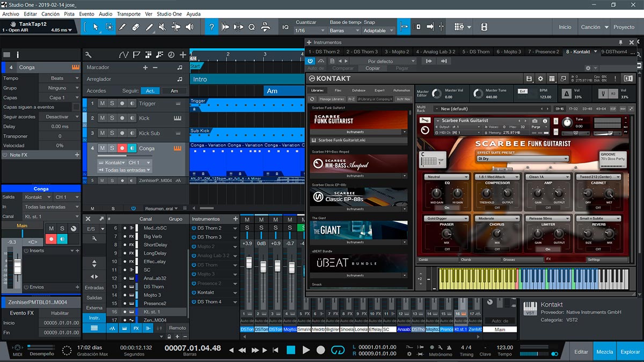This screenshot has width=644, height=362.
Task: Click the Compressor Threshold knob
Action: 487,194
